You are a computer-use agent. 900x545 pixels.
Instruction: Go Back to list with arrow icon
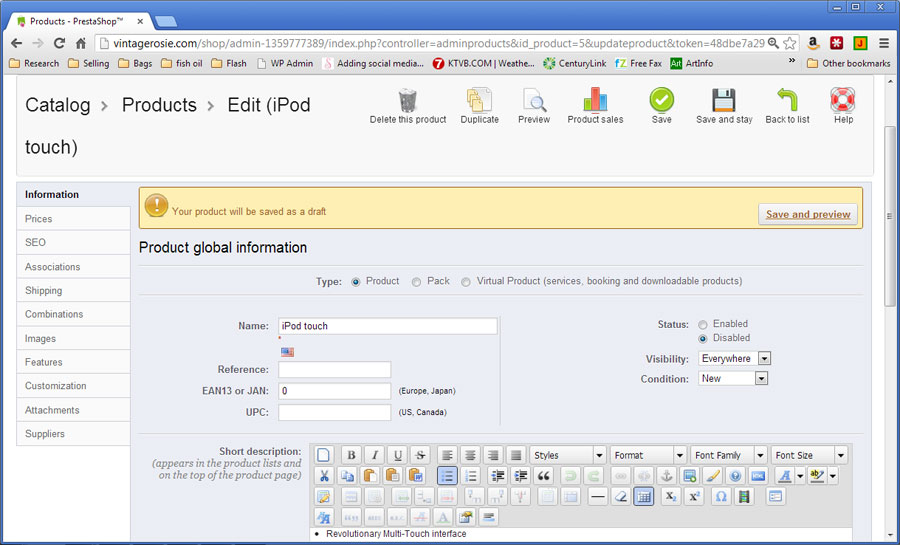[x=787, y=100]
